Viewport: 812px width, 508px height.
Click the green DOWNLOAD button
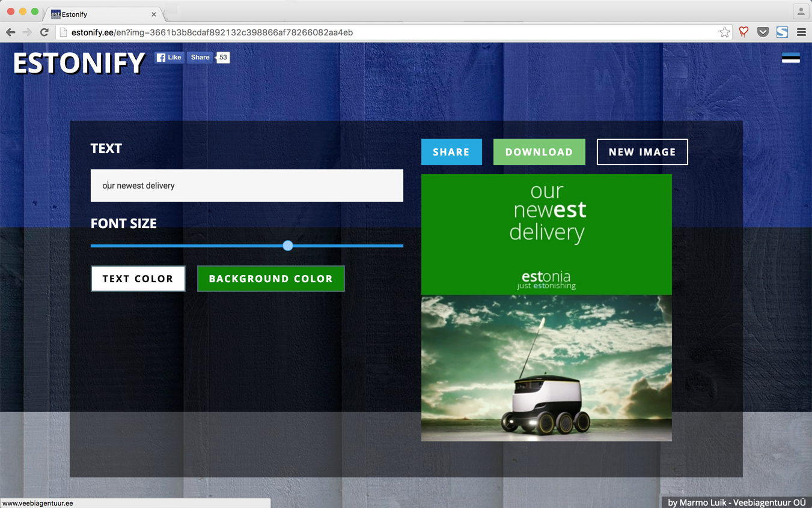[x=539, y=152]
